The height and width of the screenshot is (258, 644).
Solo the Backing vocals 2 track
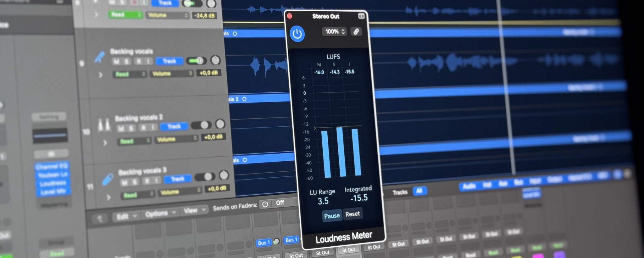[x=131, y=128]
